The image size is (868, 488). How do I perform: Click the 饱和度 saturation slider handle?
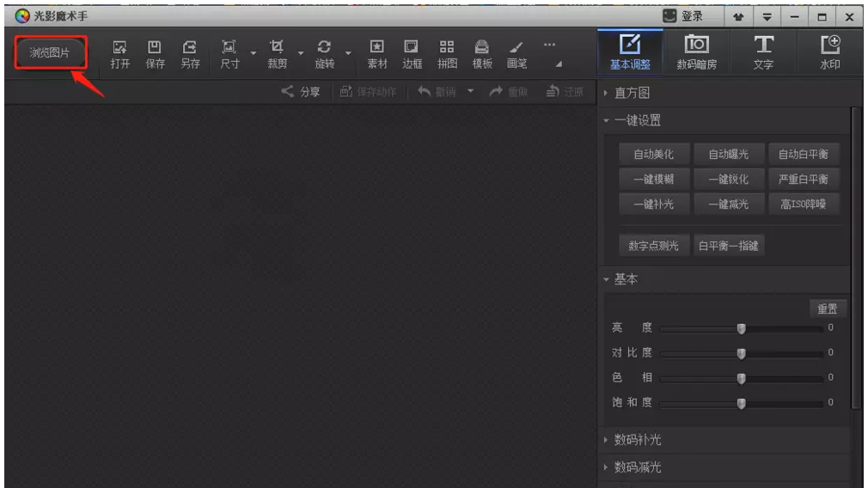(741, 403)
